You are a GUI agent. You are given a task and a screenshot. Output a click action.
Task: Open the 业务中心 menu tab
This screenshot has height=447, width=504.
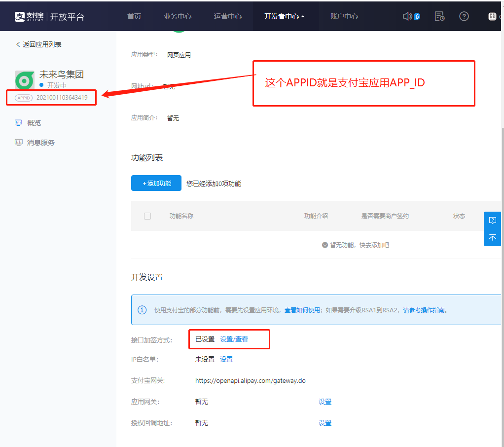coord(178,16)
